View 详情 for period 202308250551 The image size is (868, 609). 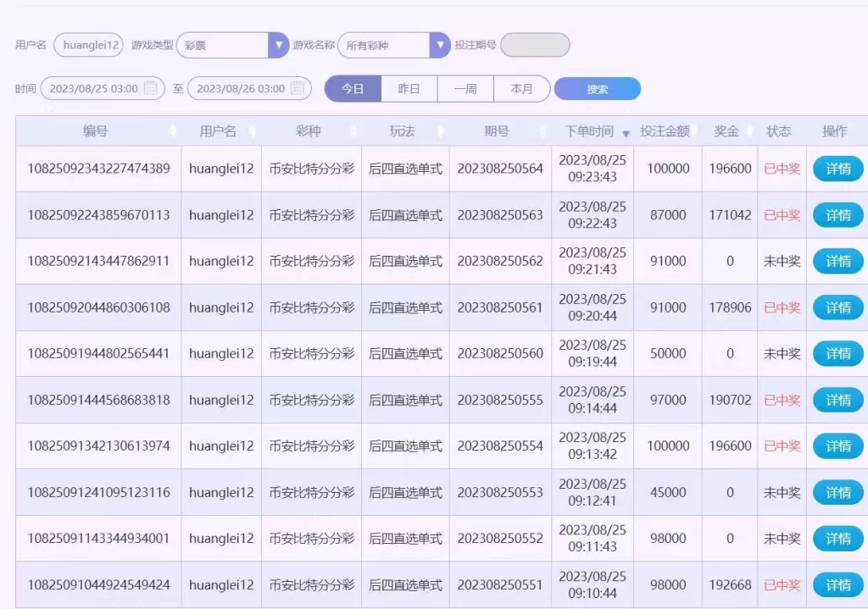[x=837, y=584]
